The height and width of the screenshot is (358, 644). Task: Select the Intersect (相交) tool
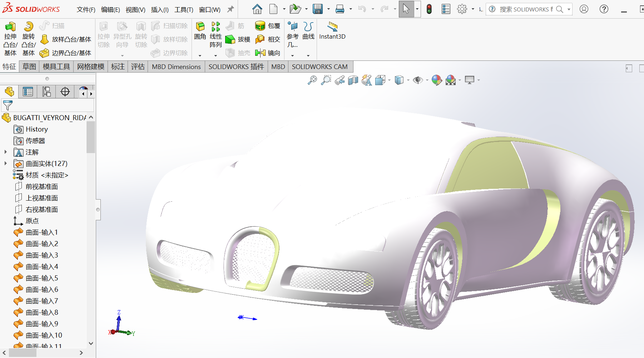click(268, 39)
